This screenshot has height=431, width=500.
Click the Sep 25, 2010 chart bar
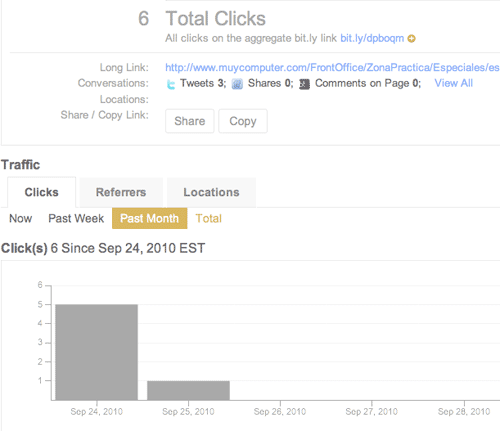[x=188, y=390]
